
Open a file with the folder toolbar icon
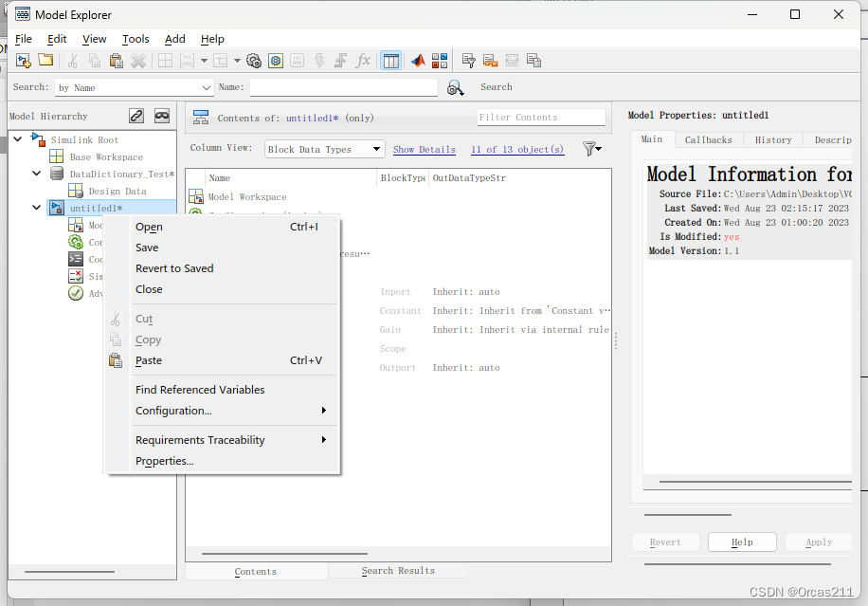(x=45, y=60)
